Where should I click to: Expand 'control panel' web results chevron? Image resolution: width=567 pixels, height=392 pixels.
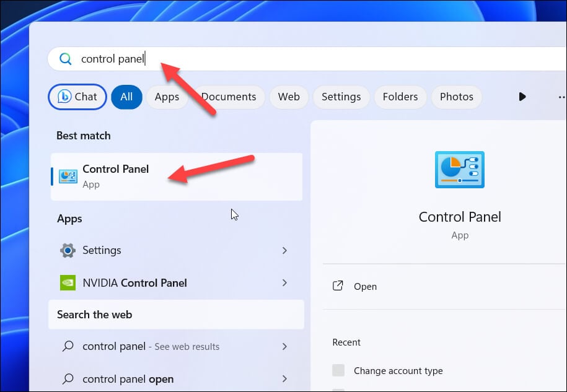pos(284,346)
